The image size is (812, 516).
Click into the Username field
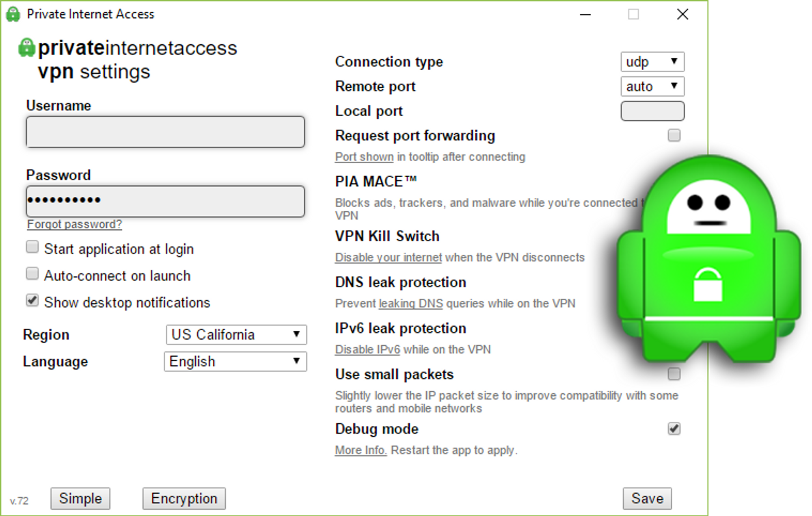coord(165,132)
